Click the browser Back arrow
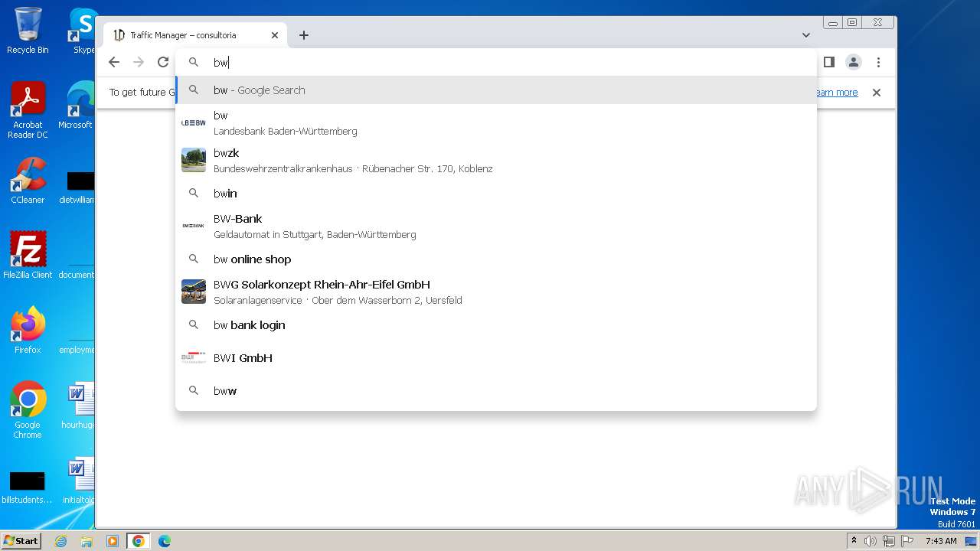 114,62
